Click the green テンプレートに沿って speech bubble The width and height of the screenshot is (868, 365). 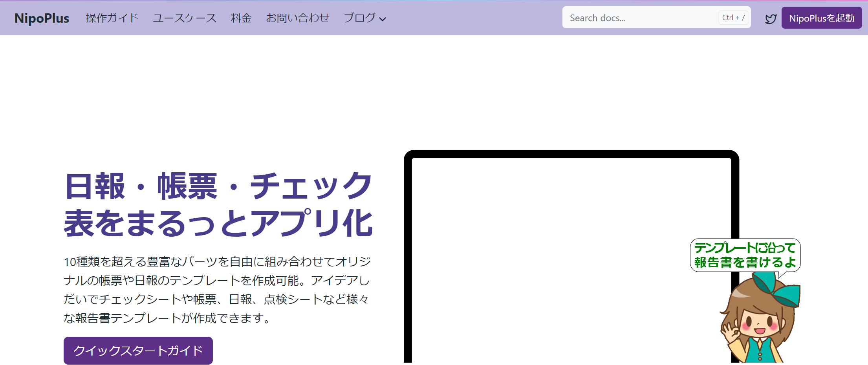(745, 255)
